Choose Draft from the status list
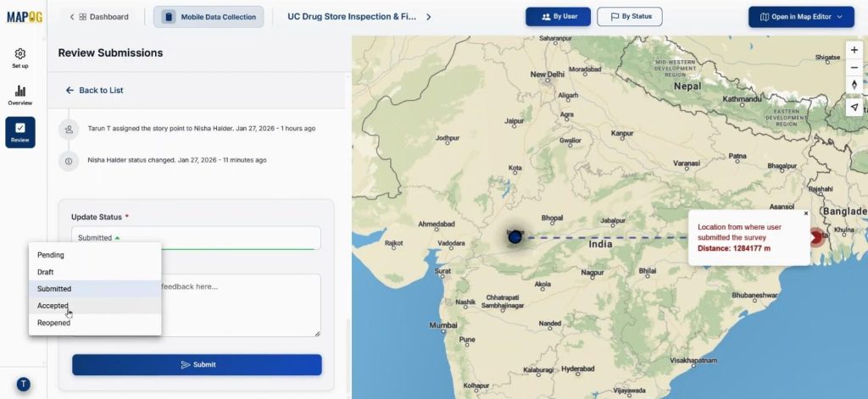This screenshot has width=868, height=399. (x=95, y=272)
